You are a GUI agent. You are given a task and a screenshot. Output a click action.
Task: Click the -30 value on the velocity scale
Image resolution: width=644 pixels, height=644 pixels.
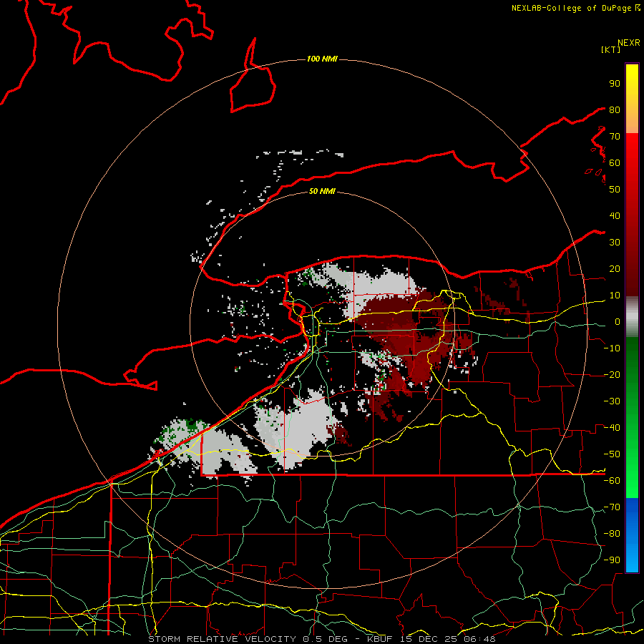[612, 401]
